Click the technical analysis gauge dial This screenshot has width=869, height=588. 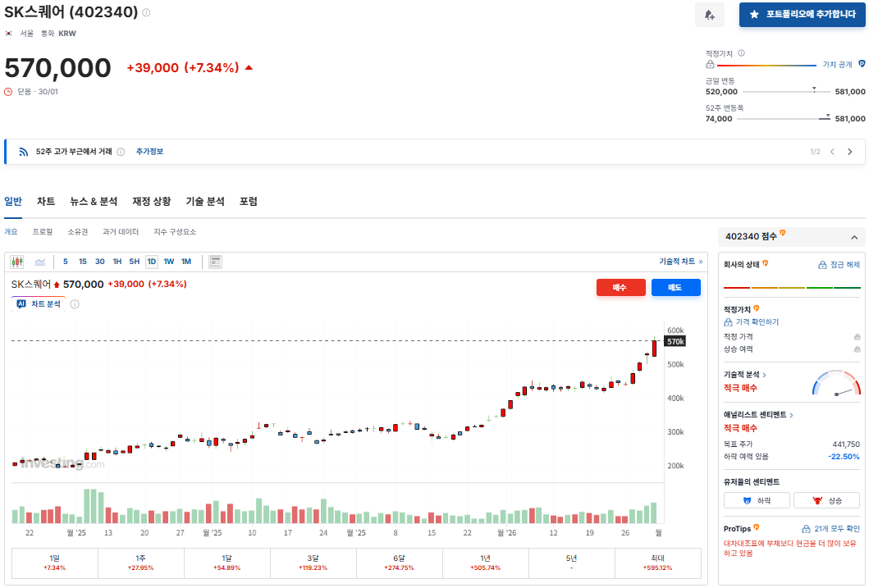tap(836, 383)
